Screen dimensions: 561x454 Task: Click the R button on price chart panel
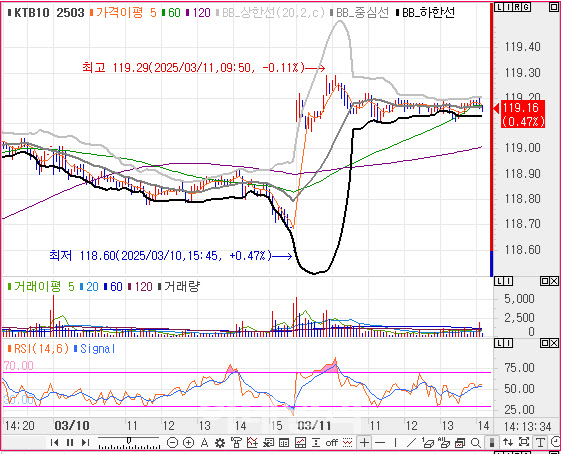[x=517, y=7]
